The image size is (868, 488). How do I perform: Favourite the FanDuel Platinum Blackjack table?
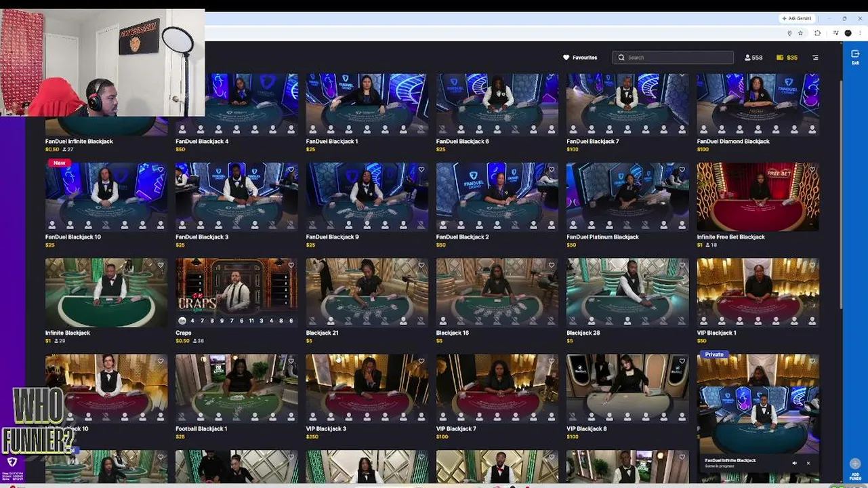click(x=682, y=170)
